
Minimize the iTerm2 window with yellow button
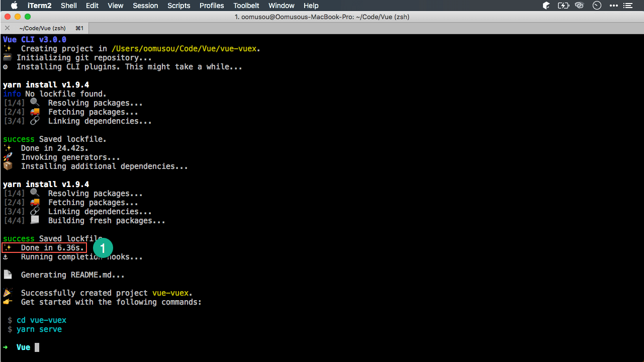point(18,17)
